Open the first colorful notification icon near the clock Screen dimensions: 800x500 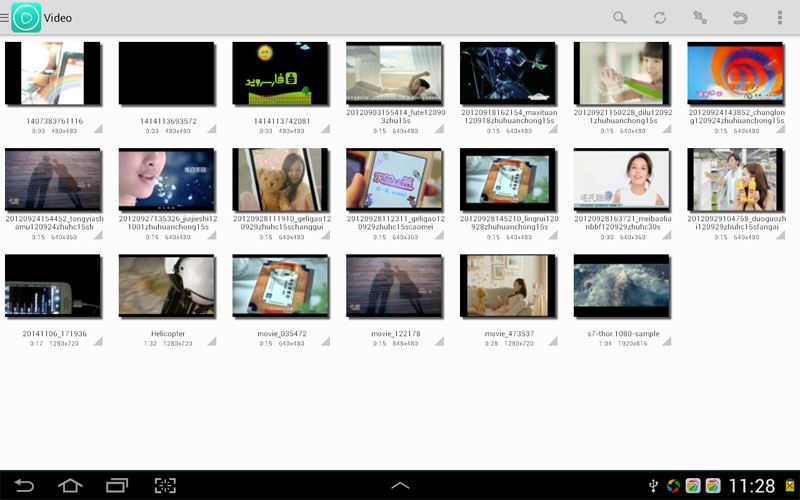point(693,486)
